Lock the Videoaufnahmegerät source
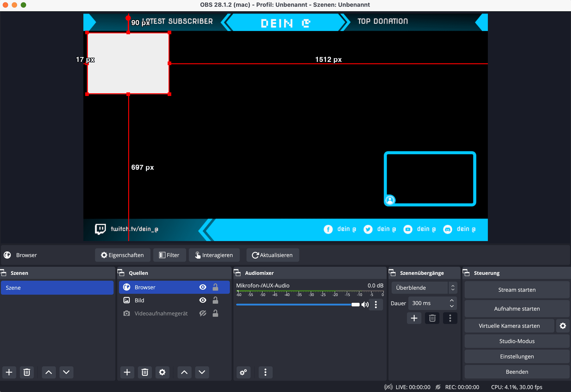The height and width of the screenshot is (392, 571). 215,313
